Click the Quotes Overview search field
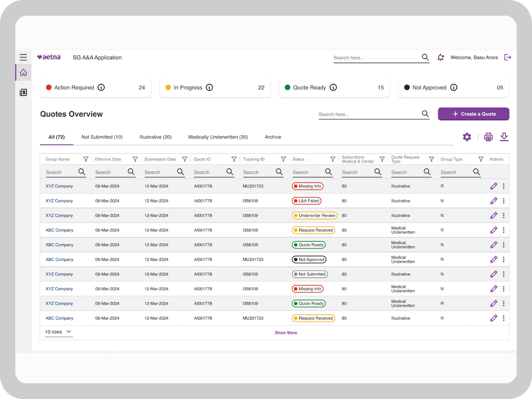Viewport: 532px width, 399px height. pos(368,114)
